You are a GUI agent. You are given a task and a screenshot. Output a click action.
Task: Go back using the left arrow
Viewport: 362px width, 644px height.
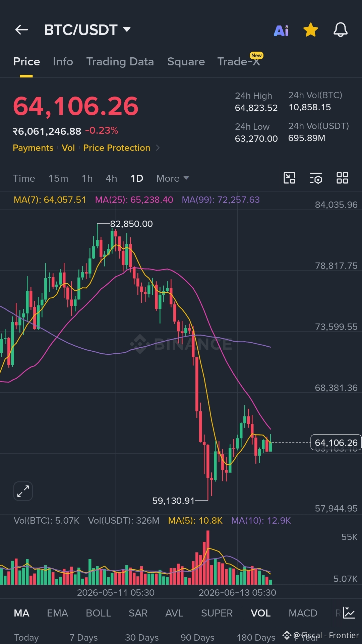(x=21, y=30)
